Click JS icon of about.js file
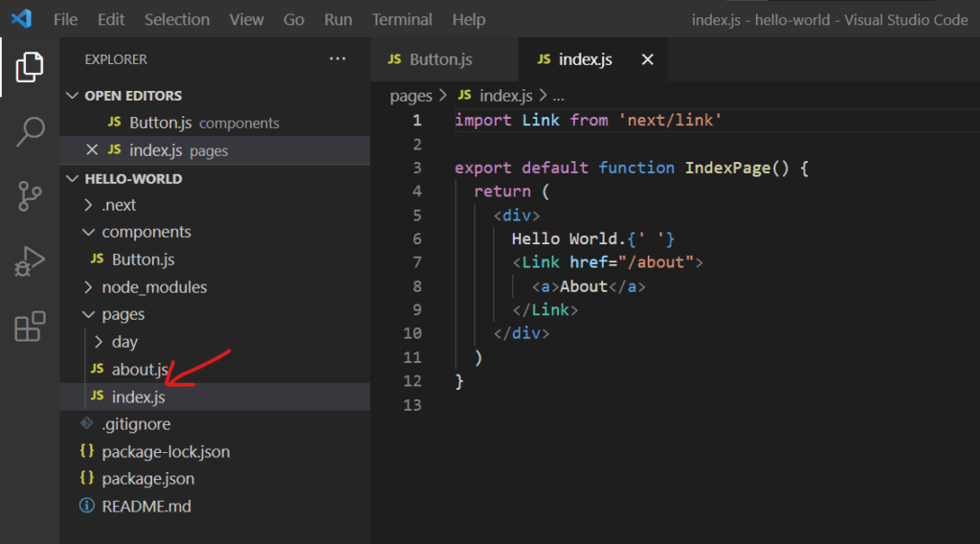 coord(97,369)
